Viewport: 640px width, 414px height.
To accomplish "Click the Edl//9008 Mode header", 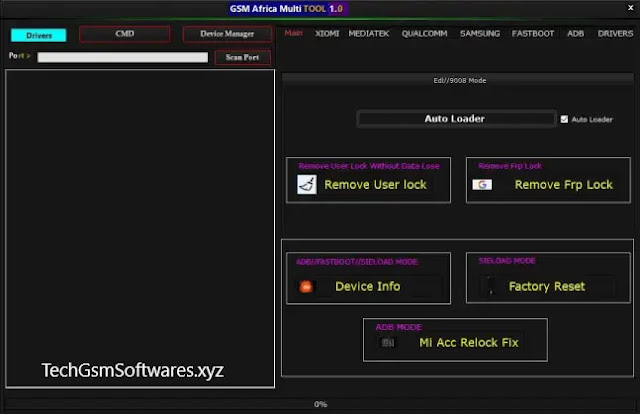I will coord(458,80).
